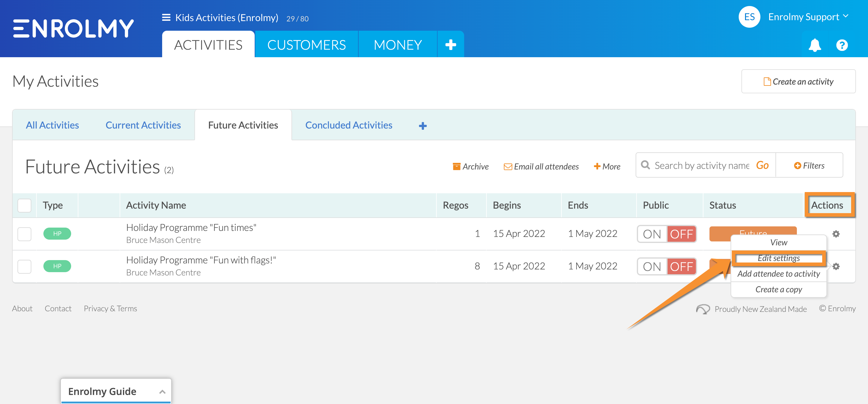Image resolution: width=868 pixels, height=404 pixels.
Task: Open gear actions for Fun times row
Action: 836,234
